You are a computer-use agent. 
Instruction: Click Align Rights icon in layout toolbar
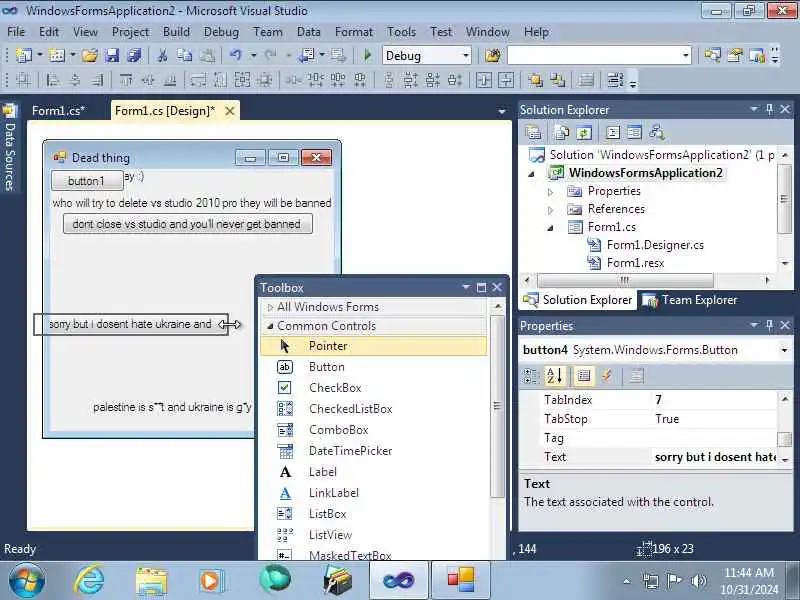tap(97, 80)
